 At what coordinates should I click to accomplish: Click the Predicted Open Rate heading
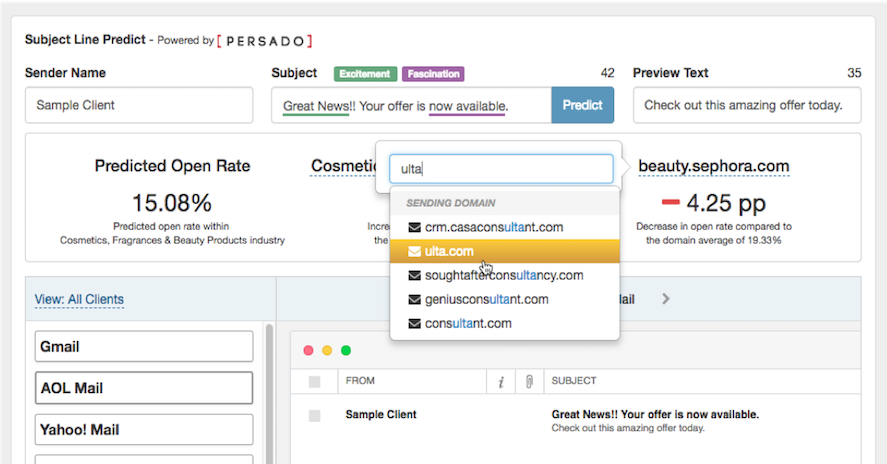pyautogui.click(x=173, y=166)
